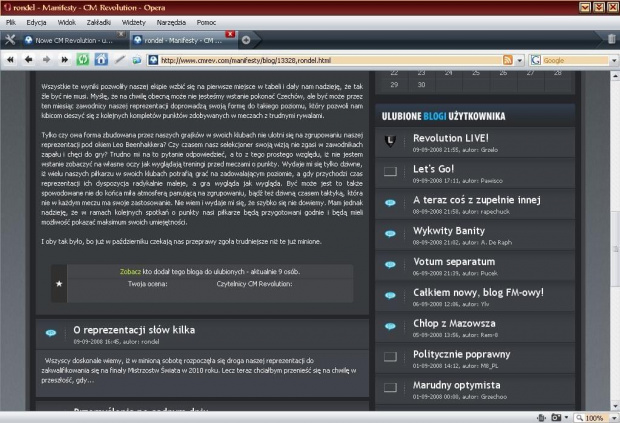Click comment bubble beside Votum separatum

(x=390, y=264)
